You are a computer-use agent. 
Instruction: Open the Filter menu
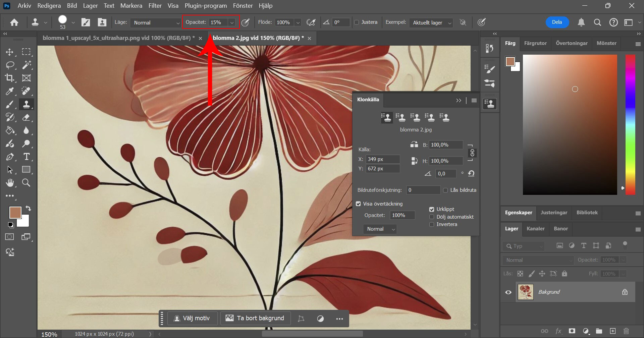[155, 6]
